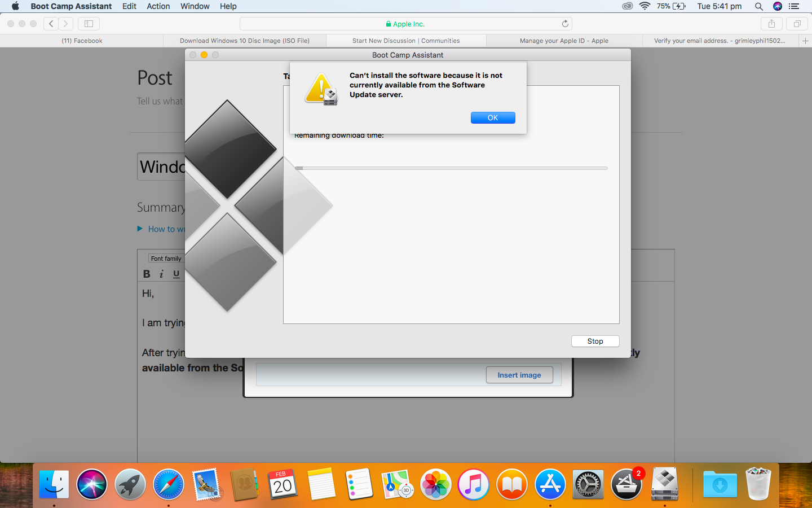Show Safari sidebar
The image size is (812, 508).
pyautogui.click(x=89, y=24)
